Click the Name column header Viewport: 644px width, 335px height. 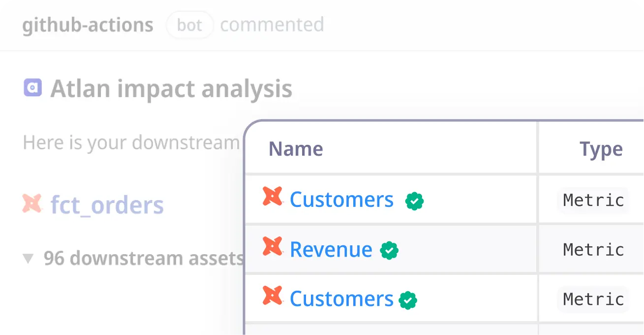point(296,149)
